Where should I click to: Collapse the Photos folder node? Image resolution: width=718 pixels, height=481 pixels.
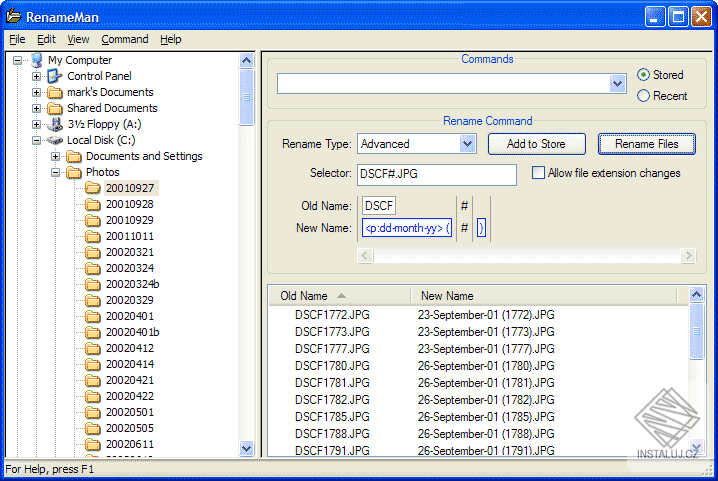[55, 172]
